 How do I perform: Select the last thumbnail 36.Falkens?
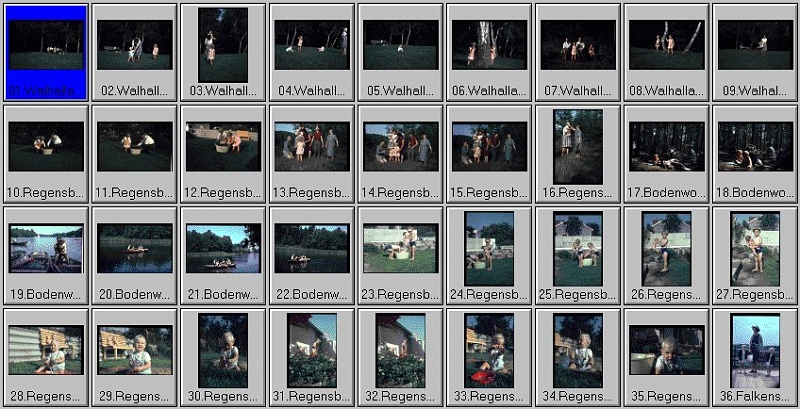(x=755, y=350)
